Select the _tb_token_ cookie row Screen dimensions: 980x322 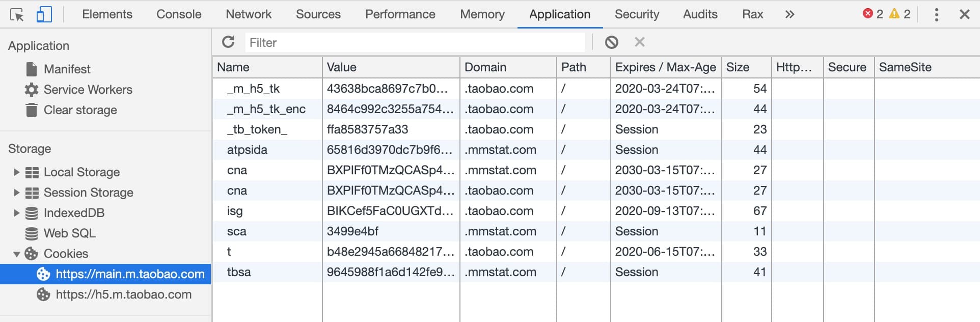257,129
